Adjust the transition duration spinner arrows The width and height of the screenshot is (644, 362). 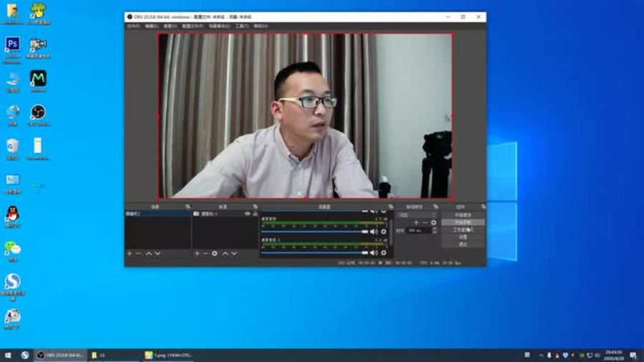click(x=434, y=230)
